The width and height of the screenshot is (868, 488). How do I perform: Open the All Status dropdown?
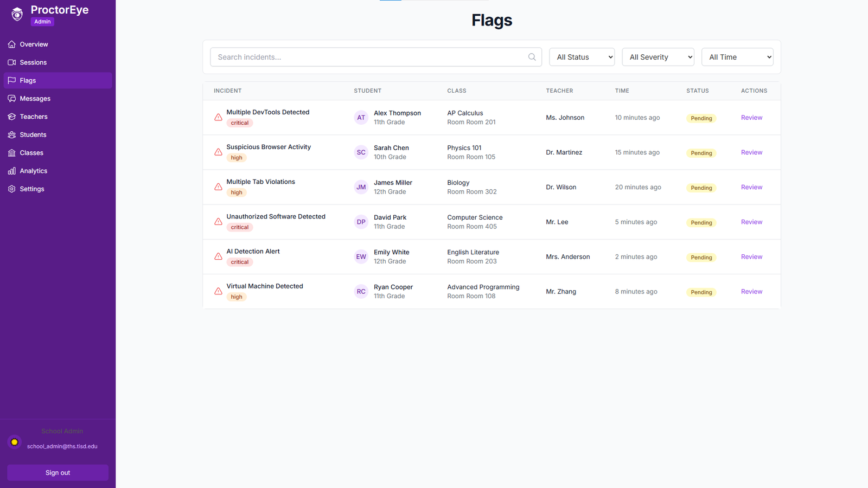coord(581,57)
